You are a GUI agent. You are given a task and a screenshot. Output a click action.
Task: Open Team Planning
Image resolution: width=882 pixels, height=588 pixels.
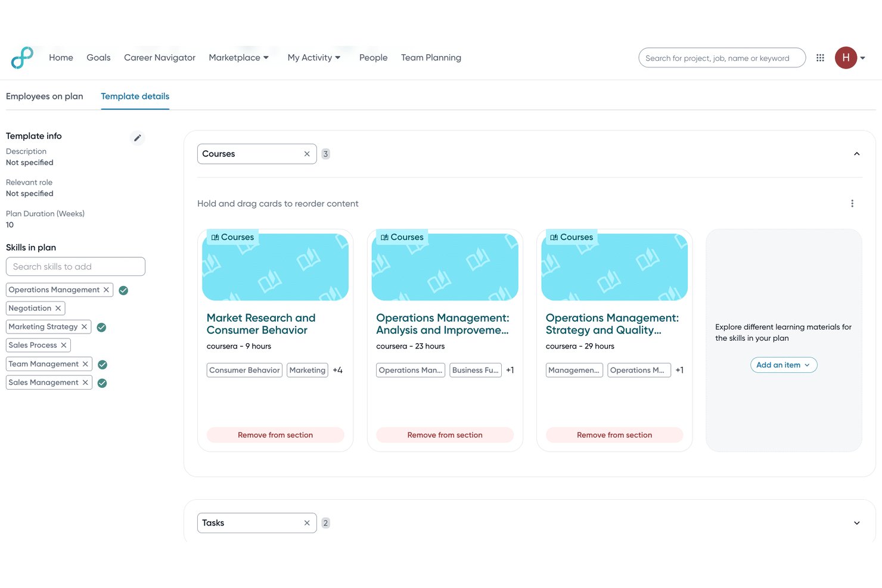(431, 58)
